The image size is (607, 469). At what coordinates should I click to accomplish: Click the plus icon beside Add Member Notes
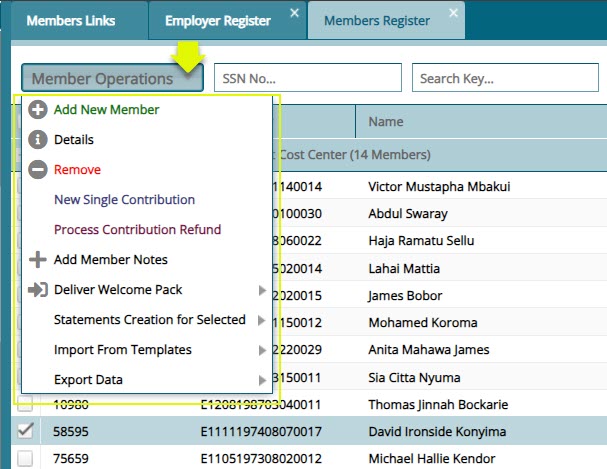point(38,260)
